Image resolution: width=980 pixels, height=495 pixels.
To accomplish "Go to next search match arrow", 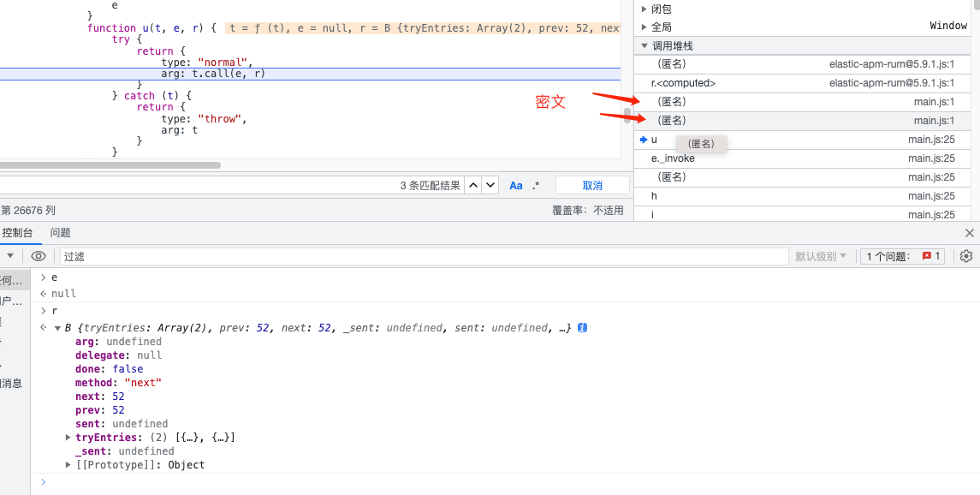I will [x=490, y=185].
